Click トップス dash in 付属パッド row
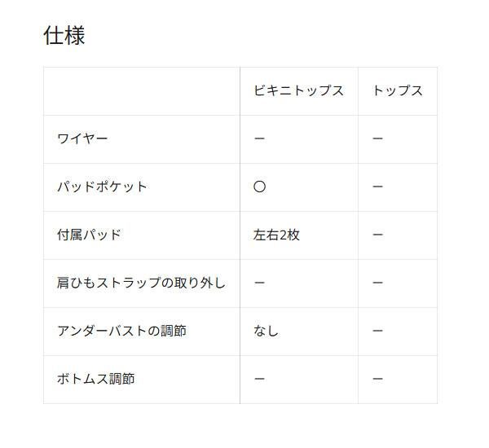 point(377,235)
